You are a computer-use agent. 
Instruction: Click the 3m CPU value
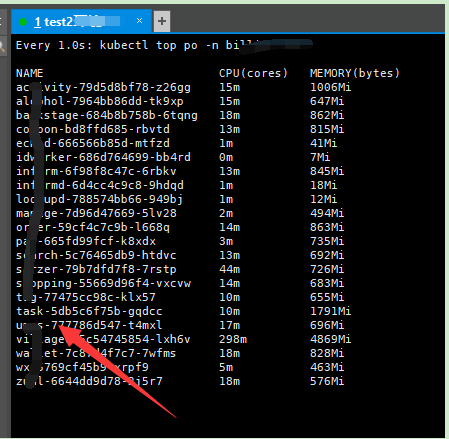(226, 241)
